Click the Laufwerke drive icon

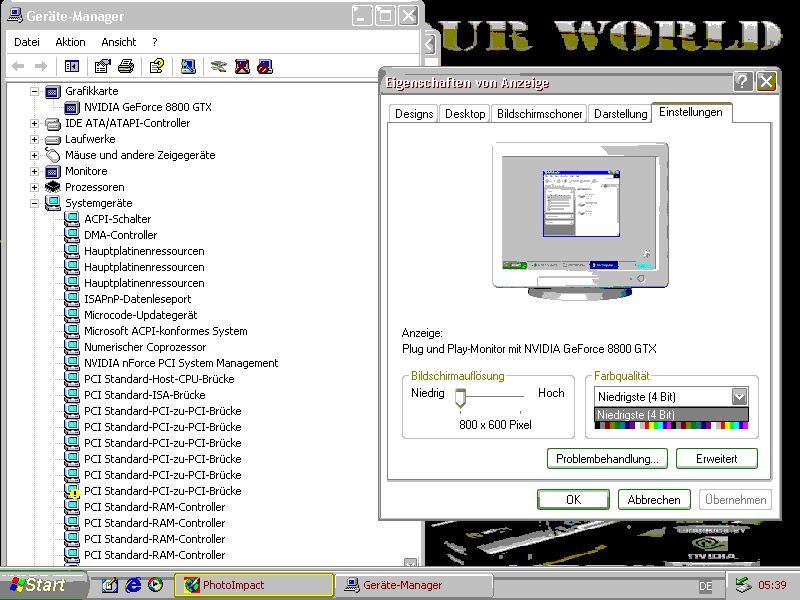pyautogui.click(x=53, y=139)
